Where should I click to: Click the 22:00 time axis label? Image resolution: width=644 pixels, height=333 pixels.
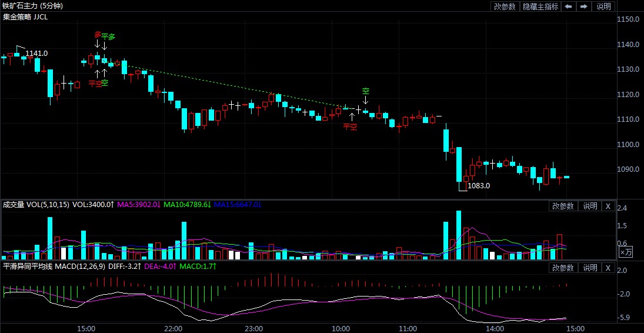point(173,328)
